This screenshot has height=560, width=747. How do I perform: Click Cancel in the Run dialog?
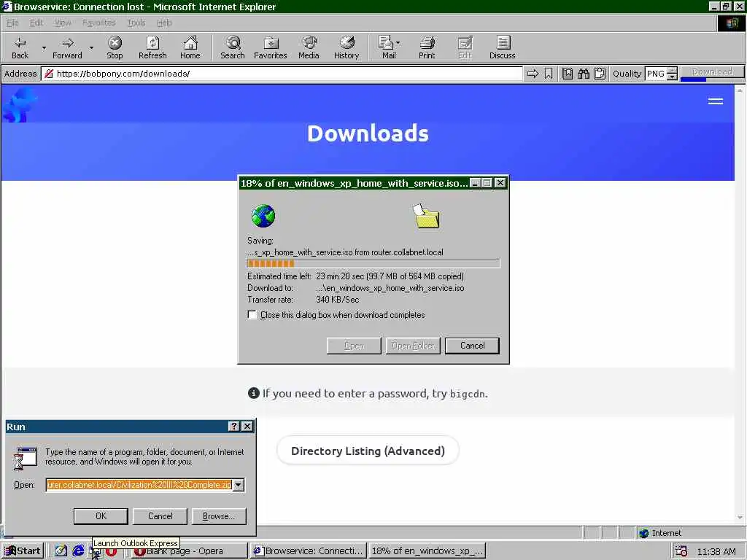(160, 516)
